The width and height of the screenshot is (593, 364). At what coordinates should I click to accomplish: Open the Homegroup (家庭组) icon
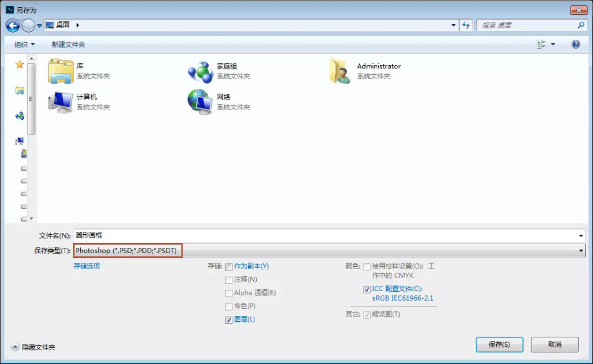click(202, 71)
